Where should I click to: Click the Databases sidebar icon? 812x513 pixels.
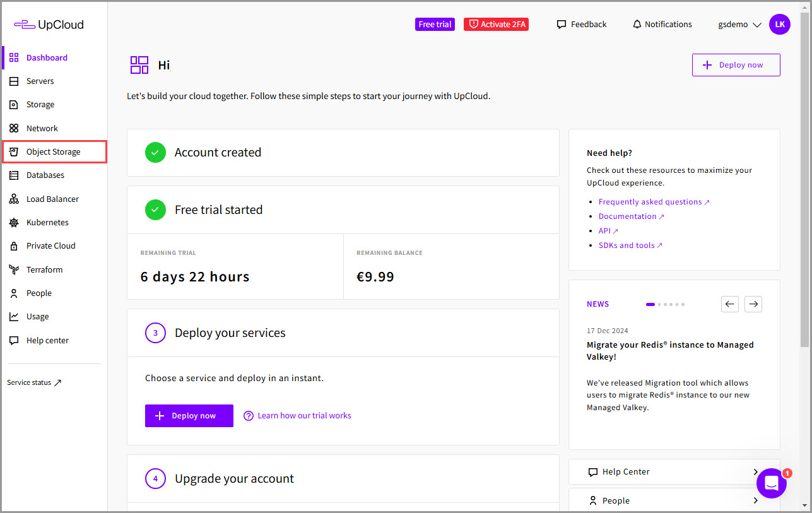[14, 175]
